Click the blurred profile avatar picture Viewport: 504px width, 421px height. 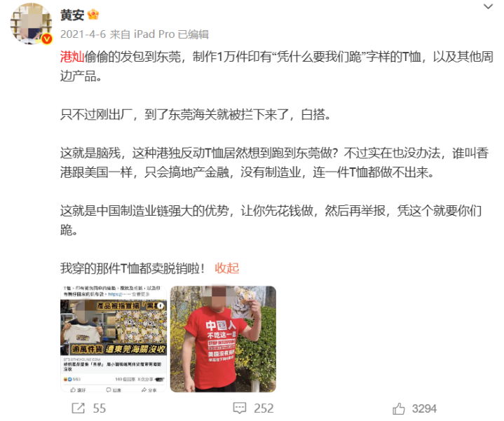(31, 24)
